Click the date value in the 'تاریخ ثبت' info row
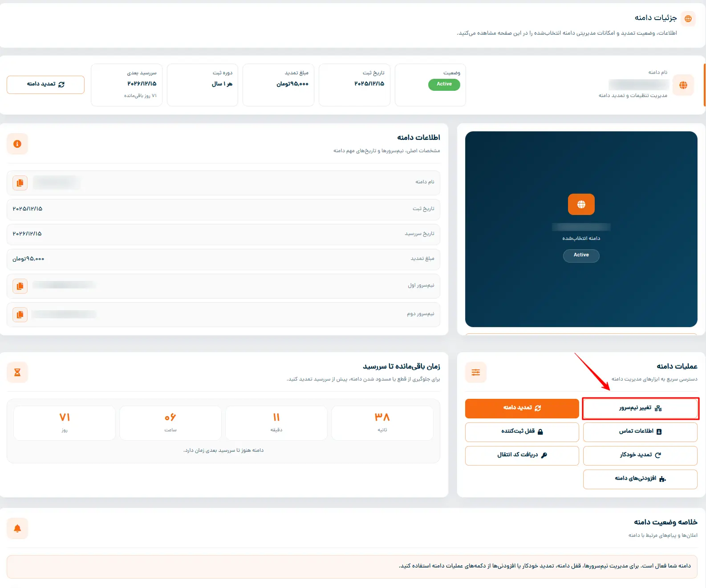Viewport: 706px width, 588px height. click(x=28, y=209)
